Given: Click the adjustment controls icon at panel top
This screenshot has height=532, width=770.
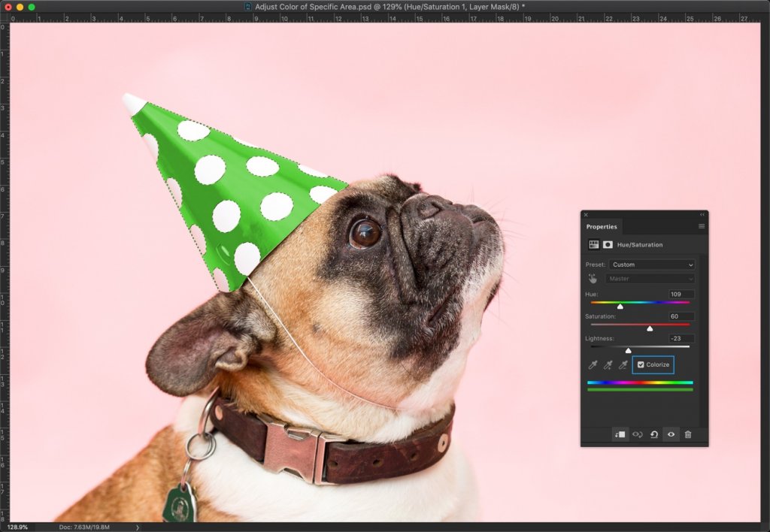Looking at the screenshot, I should point(593,244).
